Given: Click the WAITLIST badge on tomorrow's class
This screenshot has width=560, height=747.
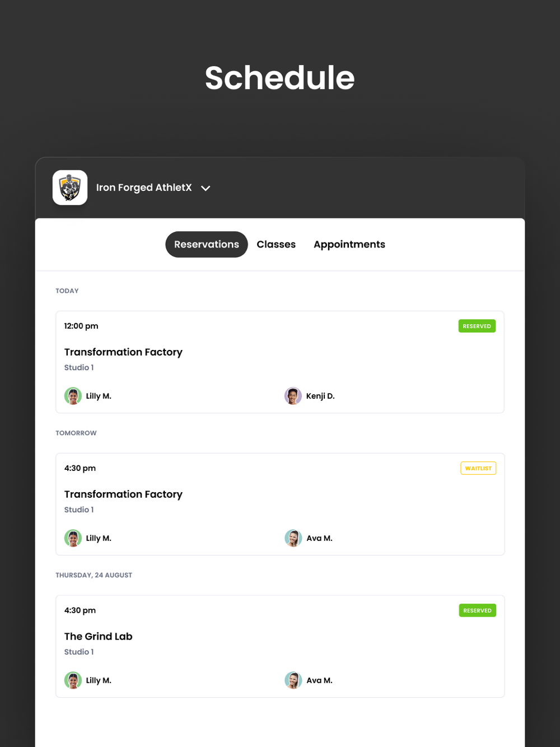Looking at the screenshot, I should click(x=478, y=468).
